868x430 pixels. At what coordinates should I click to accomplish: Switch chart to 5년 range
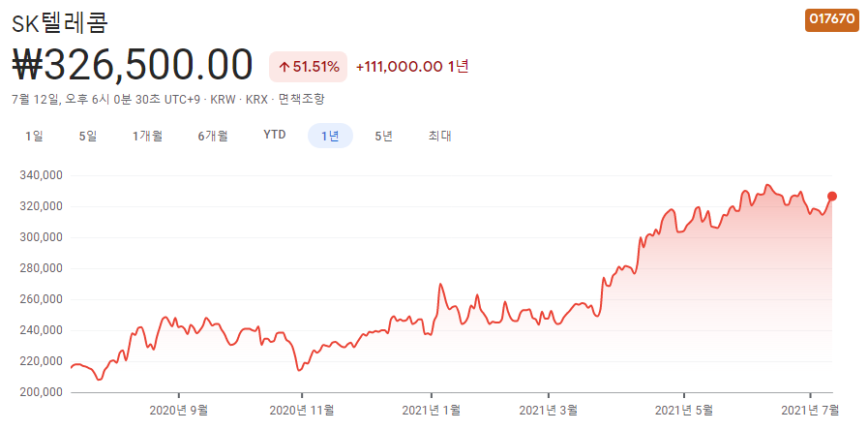pyautogui.click(x=383, y=136)
